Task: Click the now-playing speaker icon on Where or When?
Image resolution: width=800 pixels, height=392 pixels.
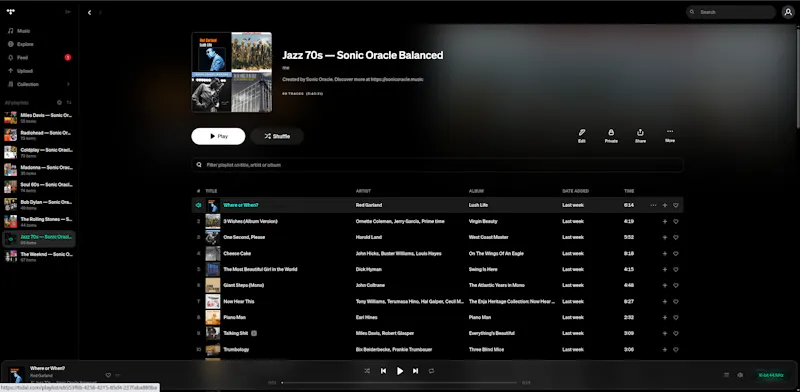Action: coord(198,205)
